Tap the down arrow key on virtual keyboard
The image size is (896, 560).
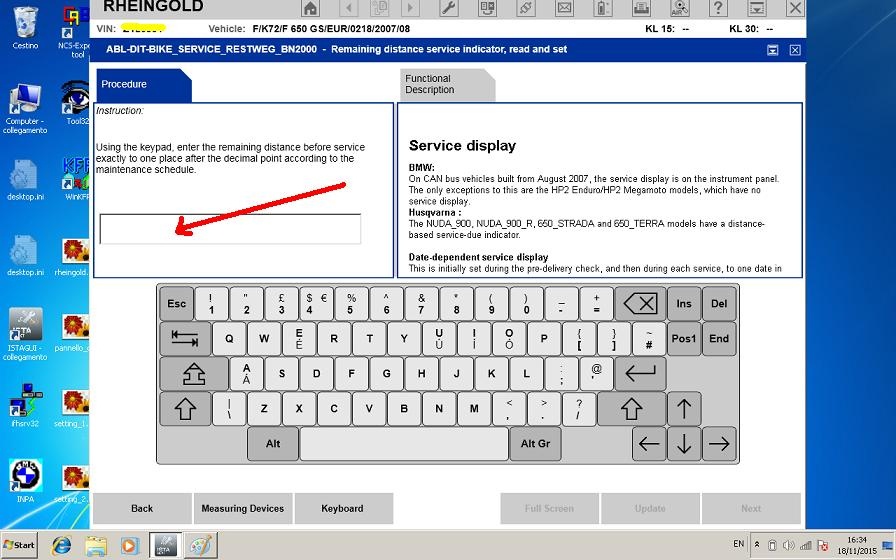[684, 443]
